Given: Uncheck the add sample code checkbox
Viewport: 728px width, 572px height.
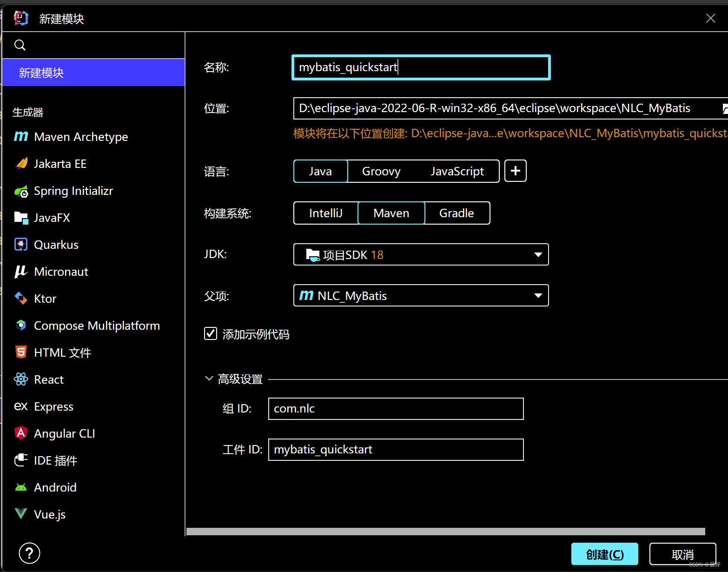Looking at the screenshot, I should click(211, 333).
